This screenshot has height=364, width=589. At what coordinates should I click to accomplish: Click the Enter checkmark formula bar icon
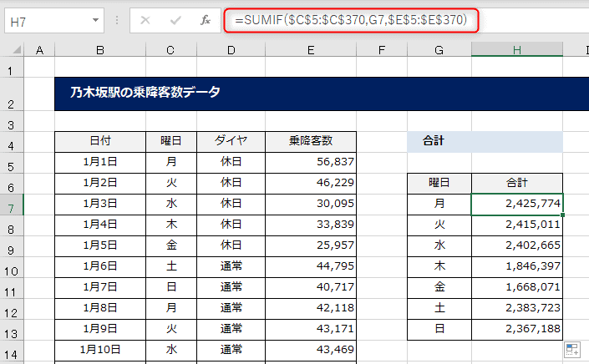pyautogui.click(x=175, y=20)
